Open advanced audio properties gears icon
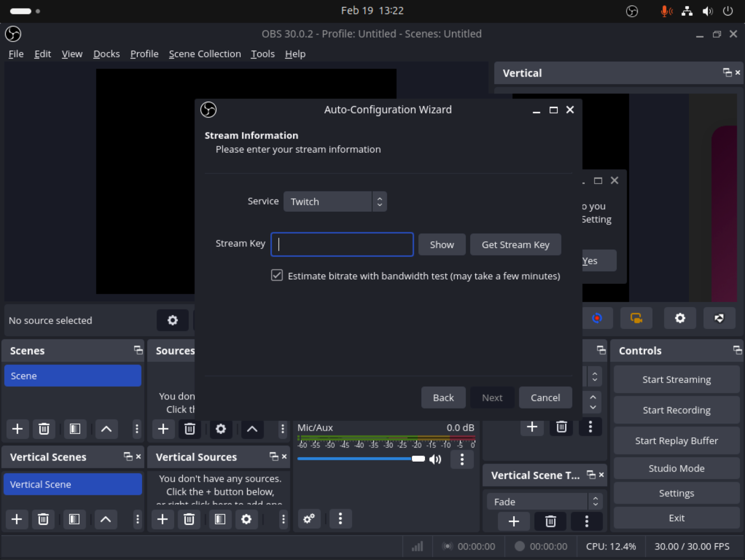The width and height of the screenshot is (745, 560). pyautogui.click(x=309, y=519)
